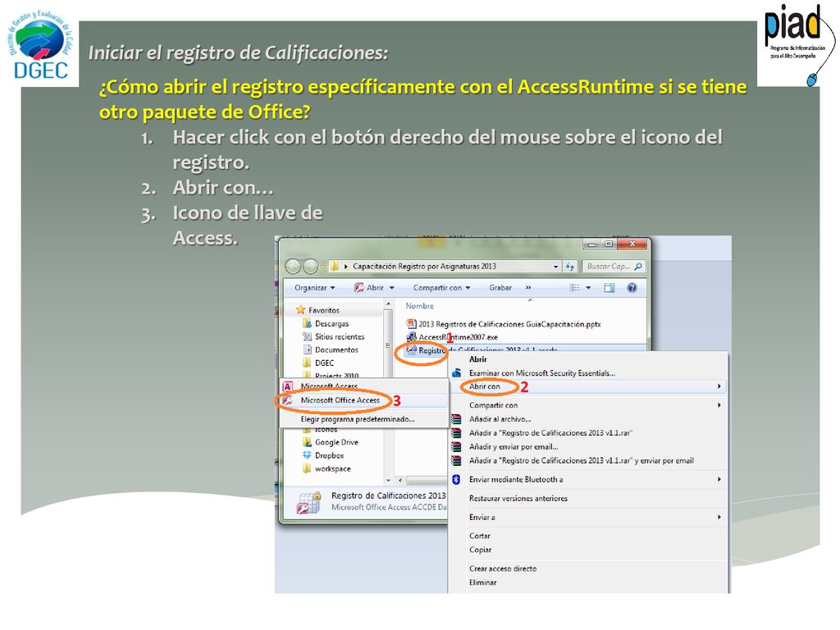Click the DGEC folder icon in sidebar

point(307,363)
